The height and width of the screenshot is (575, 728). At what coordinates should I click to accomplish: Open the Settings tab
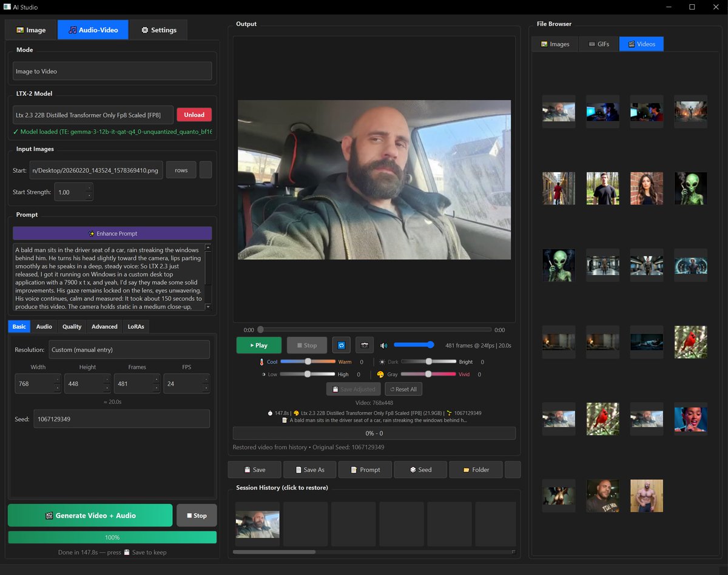(158, 30)
